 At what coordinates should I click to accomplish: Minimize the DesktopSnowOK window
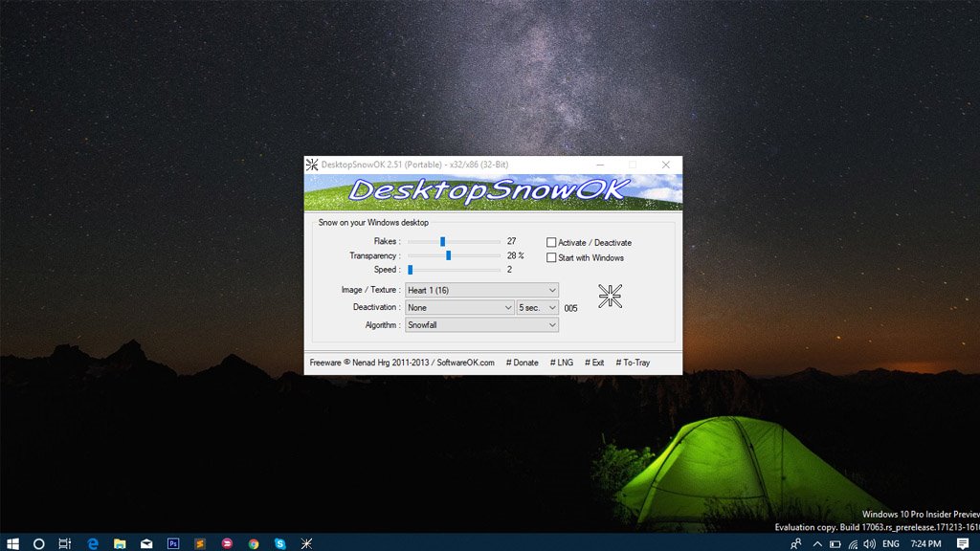600,165
